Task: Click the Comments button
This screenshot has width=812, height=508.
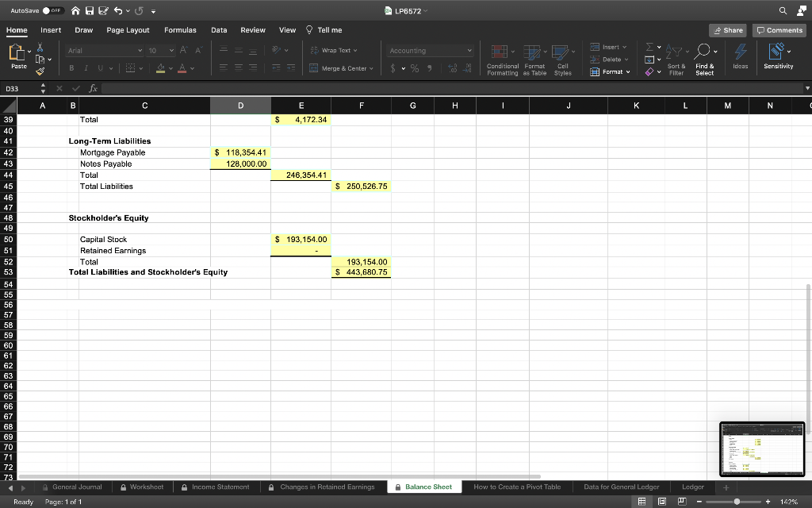Action: click(x=778, y=29)
